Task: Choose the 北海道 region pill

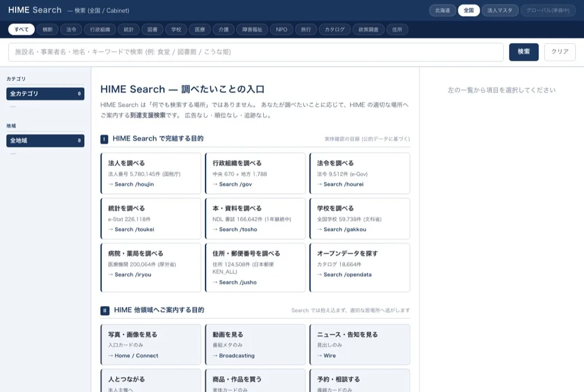Action: 442,11
